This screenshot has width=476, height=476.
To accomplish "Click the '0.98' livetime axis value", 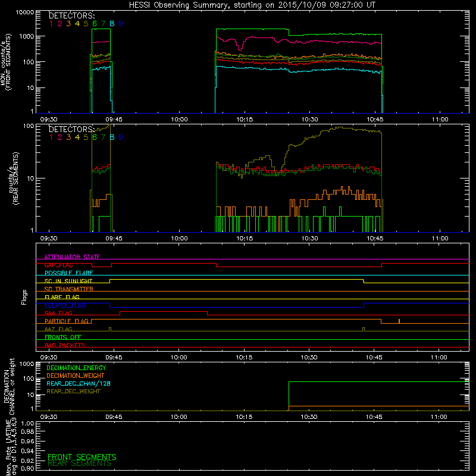I will point(27,432).
